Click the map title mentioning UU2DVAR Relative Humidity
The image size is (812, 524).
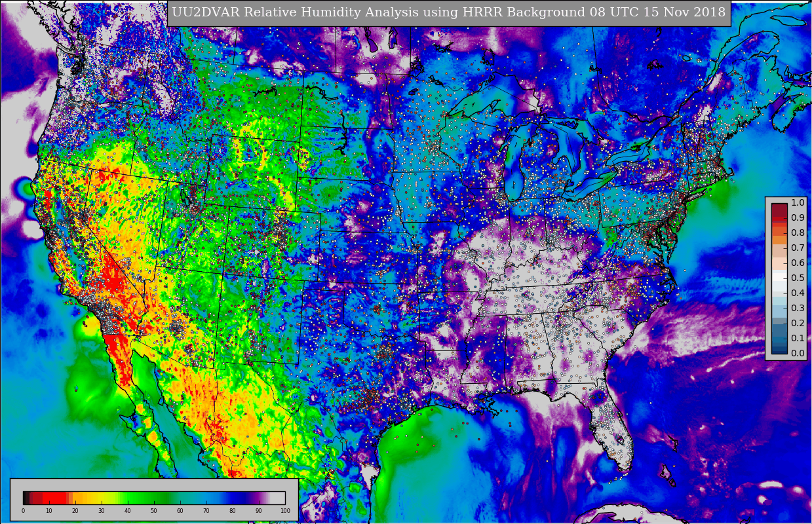[x=449, y=12]
